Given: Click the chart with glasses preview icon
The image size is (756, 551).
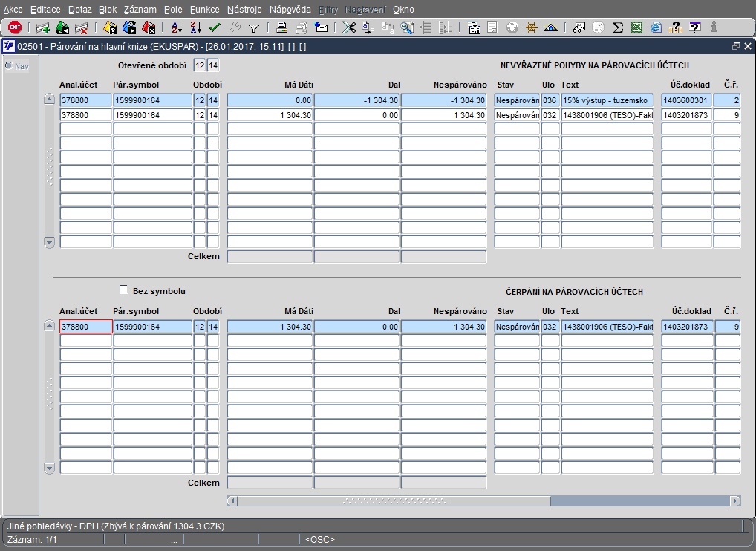Looking at the screenshot, I should (579, 28).
